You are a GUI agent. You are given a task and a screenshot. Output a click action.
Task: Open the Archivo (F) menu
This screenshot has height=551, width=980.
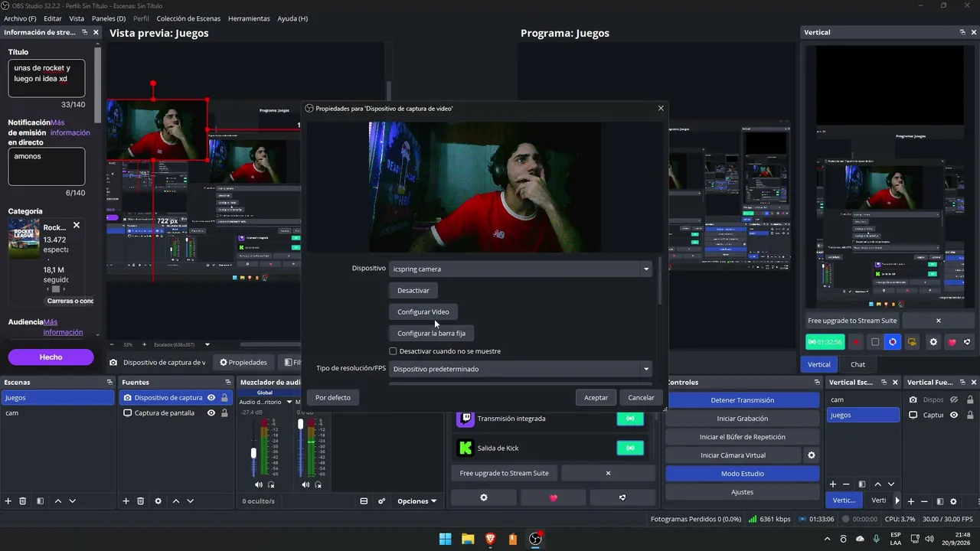point(20,18)
